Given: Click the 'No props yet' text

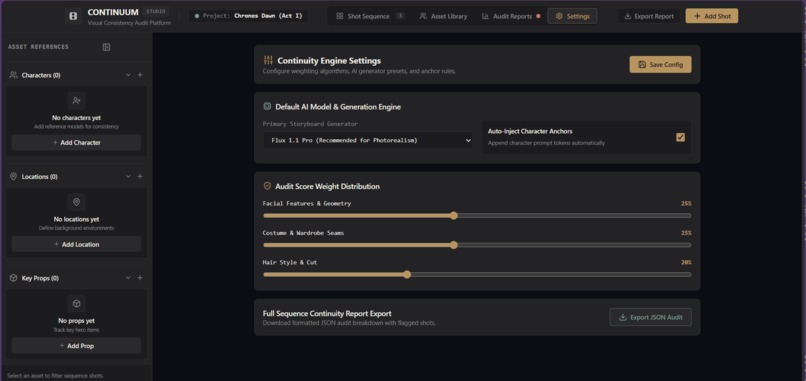Looking at the screenshot, I should [77, 321].
